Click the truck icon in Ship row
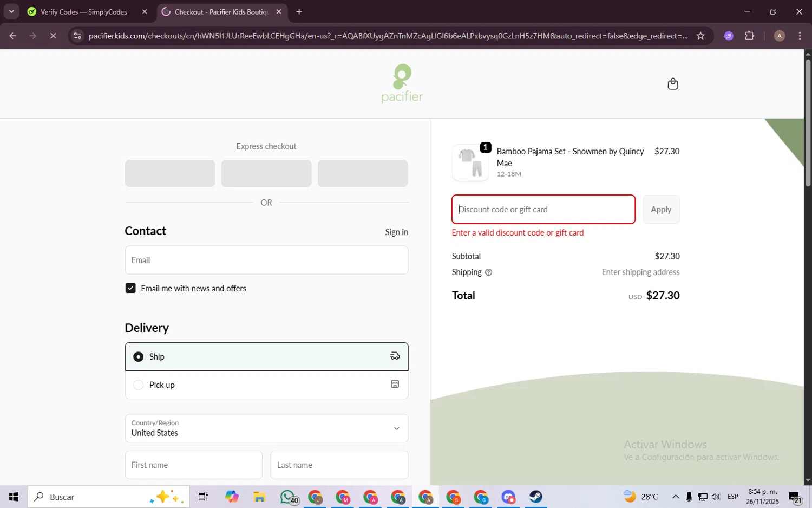The height and width of the screenshot is (508, 812). [395, 356]
